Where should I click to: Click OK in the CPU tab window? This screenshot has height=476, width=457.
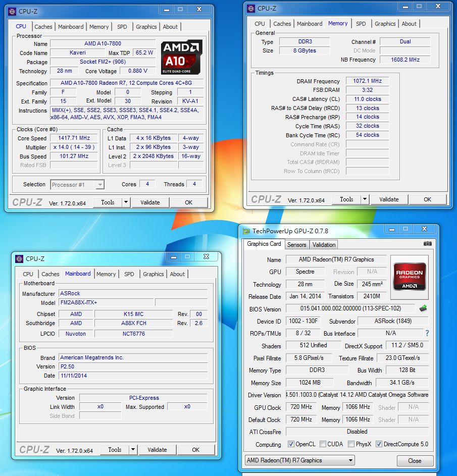click(x=188, y=202)
